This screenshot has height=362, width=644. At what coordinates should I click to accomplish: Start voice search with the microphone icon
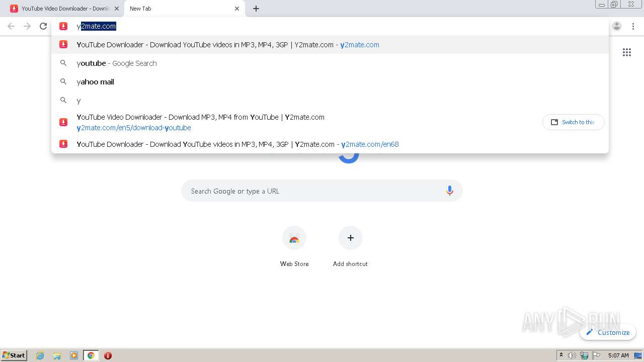point(450,191)
